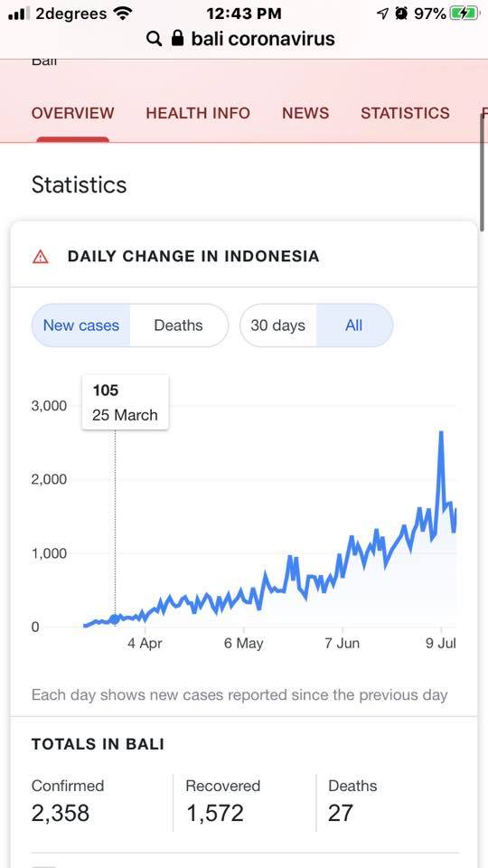488x868 pixels.
Task: Tap the battery charging icon
Action: (x=465, y=14)
